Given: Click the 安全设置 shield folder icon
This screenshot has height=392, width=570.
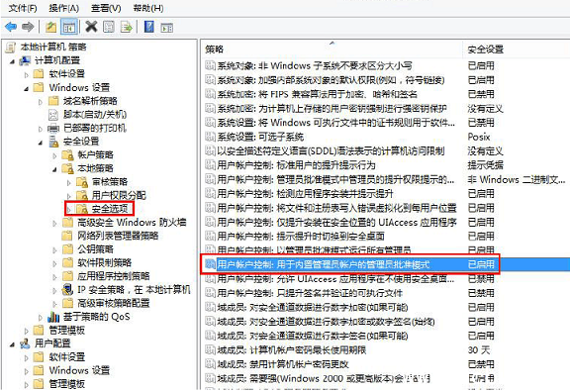Looking at the screenshot, I should (53, 142).
